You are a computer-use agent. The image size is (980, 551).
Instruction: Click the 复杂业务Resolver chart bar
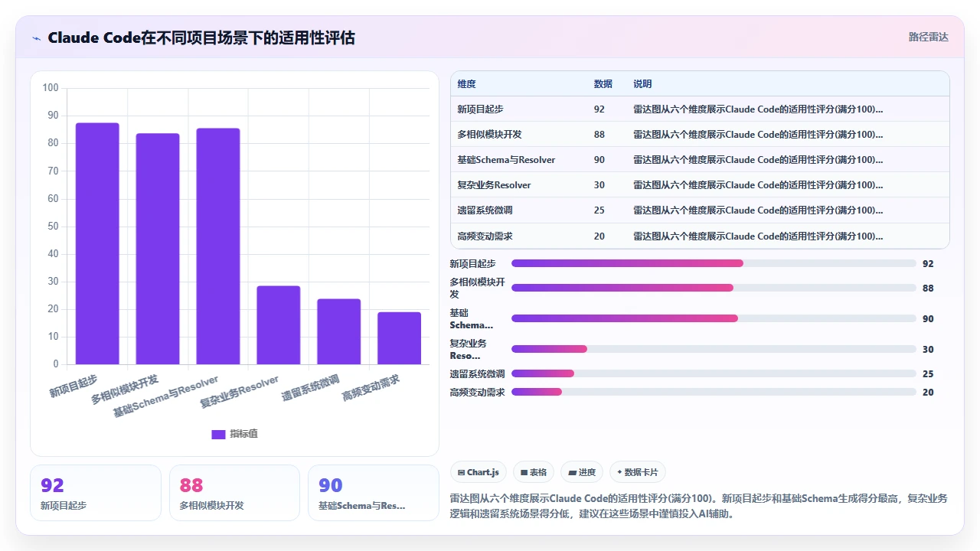coord(279,325)
